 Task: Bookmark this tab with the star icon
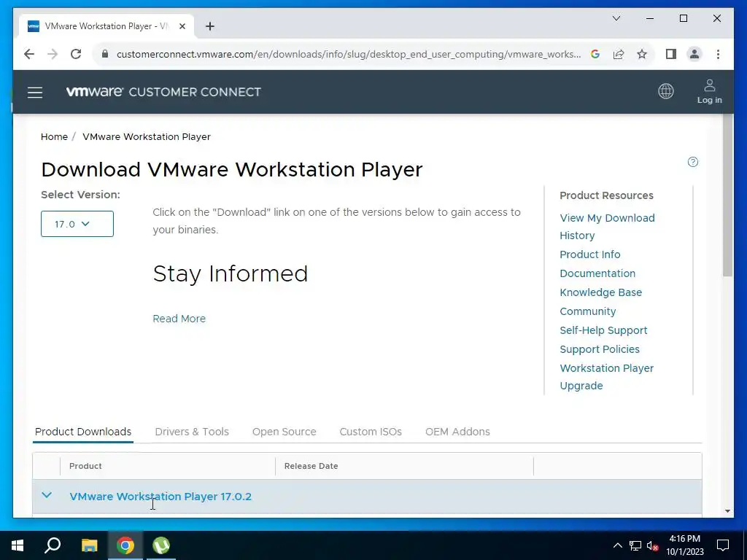[642, 54]
